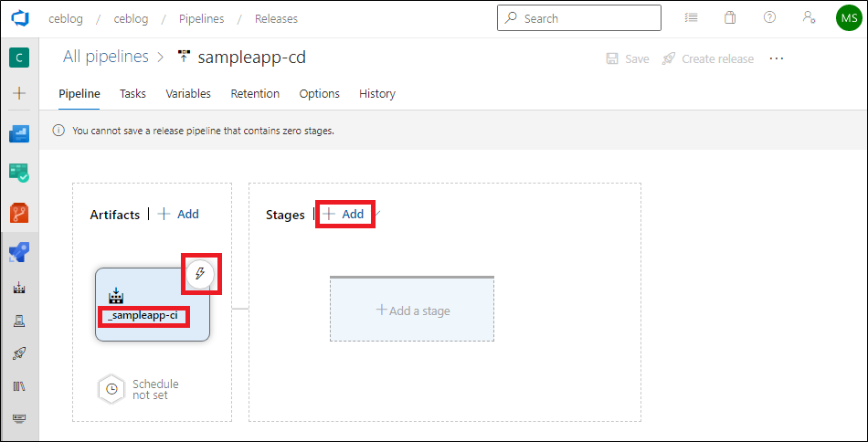Open the Releases rocket icon in the sidebar

coord(19,353)
